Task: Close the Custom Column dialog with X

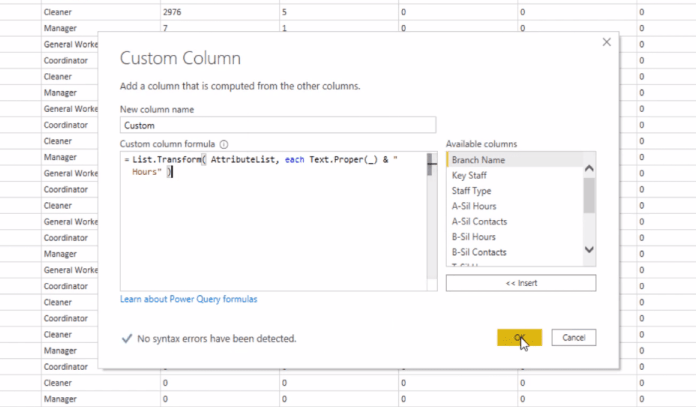Action: click(x=606, y=42)
